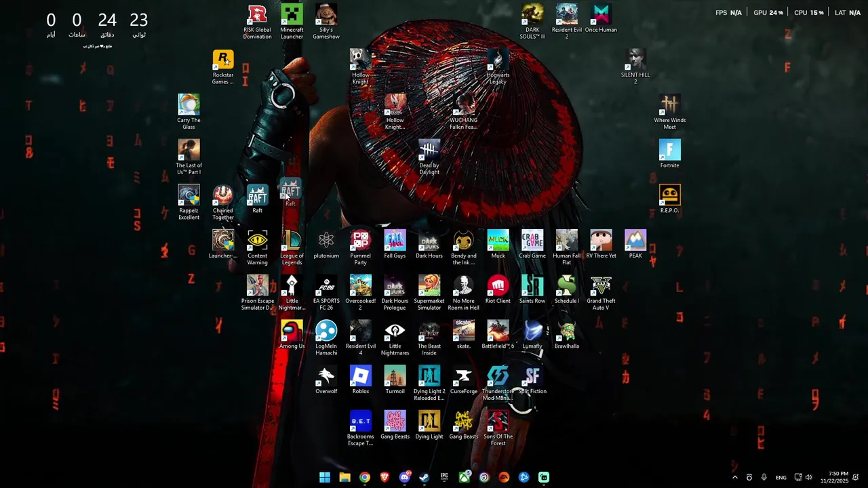868x488 pixels.
Task: Select Schedule I game shortcut
Action: (567, 289)
